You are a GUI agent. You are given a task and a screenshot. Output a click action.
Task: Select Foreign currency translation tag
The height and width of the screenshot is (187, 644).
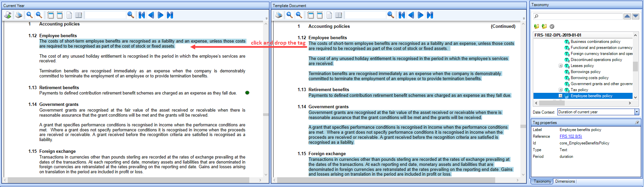click(601, 54)
